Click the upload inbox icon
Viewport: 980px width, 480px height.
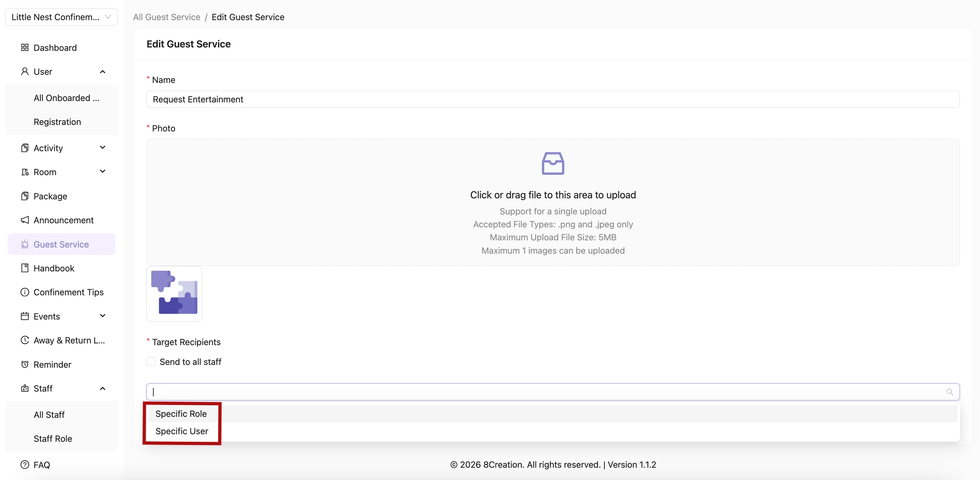point(552,164)
